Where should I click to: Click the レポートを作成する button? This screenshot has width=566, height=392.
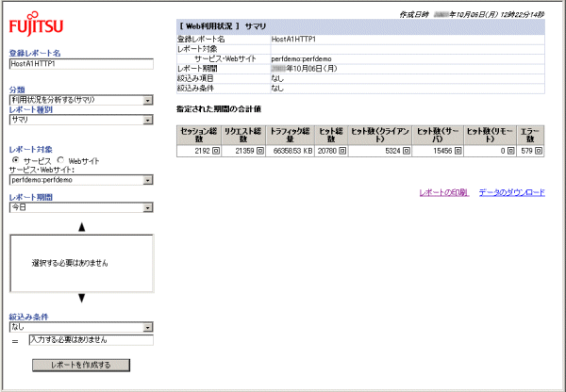pyautogui.click(x=81, y=365)
